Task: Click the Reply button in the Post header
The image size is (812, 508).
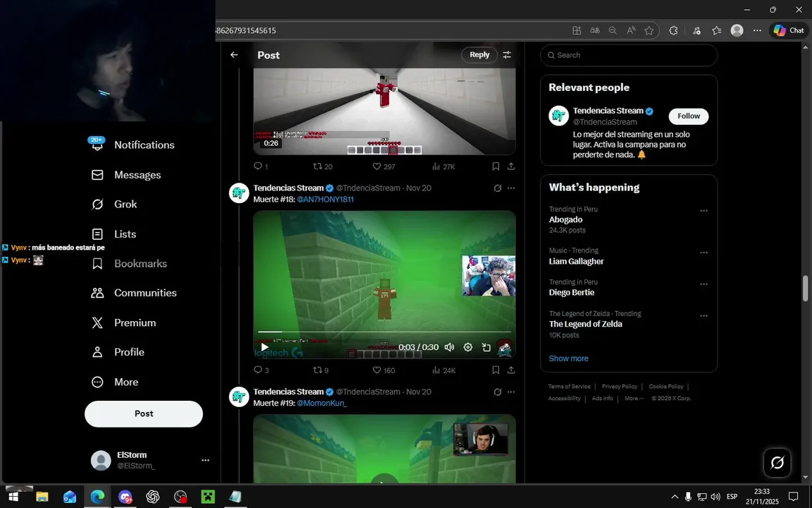Action: (479, 55)
